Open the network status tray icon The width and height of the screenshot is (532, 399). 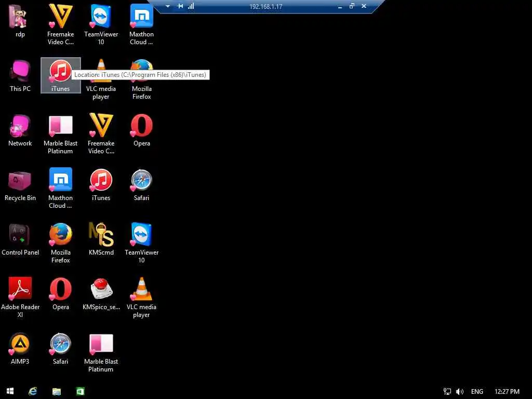click(x=447, y=392)
